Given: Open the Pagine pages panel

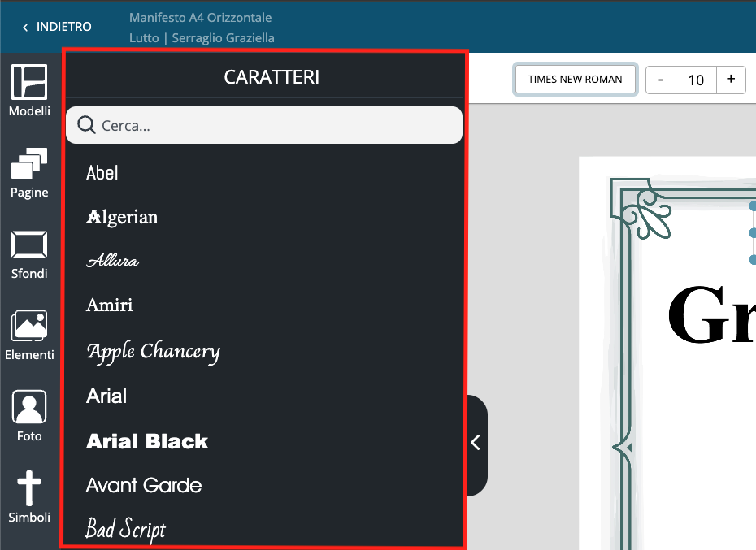Looking at the screenshot, I should (29, 172).
